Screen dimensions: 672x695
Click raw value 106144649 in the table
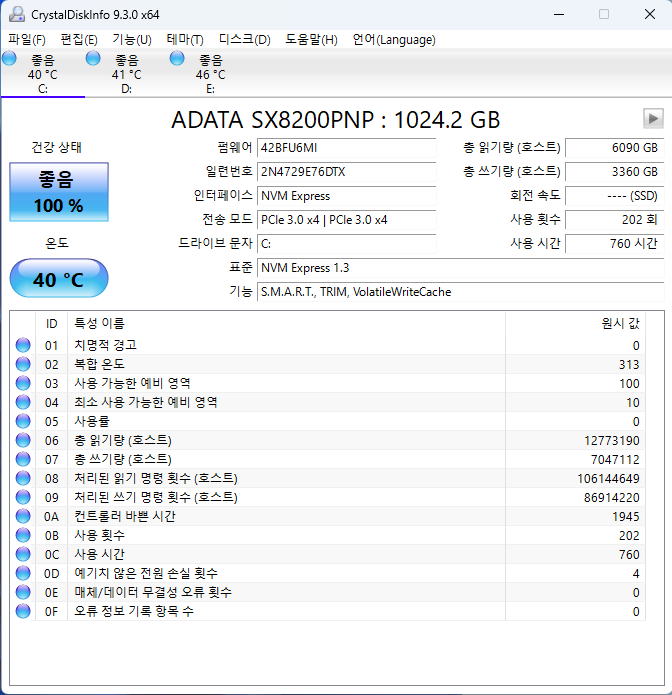coord(608,479)
